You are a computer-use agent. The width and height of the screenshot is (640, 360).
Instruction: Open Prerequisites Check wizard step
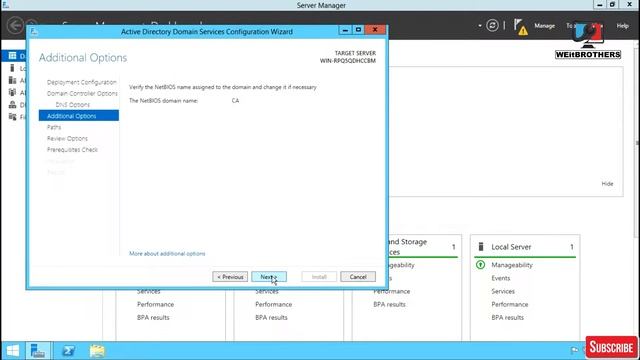coord(72,150)
